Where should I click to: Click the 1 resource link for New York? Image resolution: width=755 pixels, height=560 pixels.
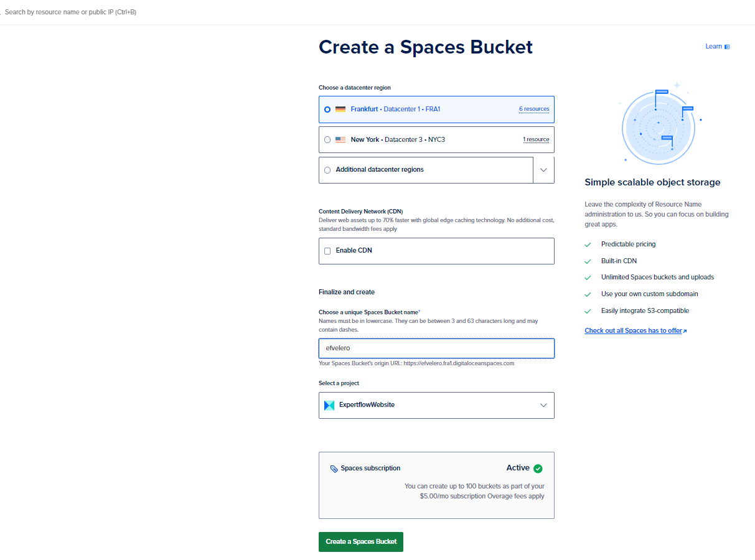coord(536,140)
